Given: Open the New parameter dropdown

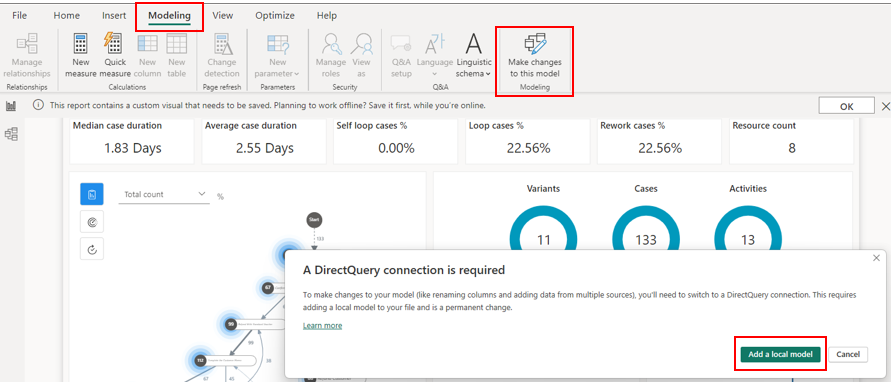Looking at the screenshot, I should pyautogui.click(x=277, y=55).
